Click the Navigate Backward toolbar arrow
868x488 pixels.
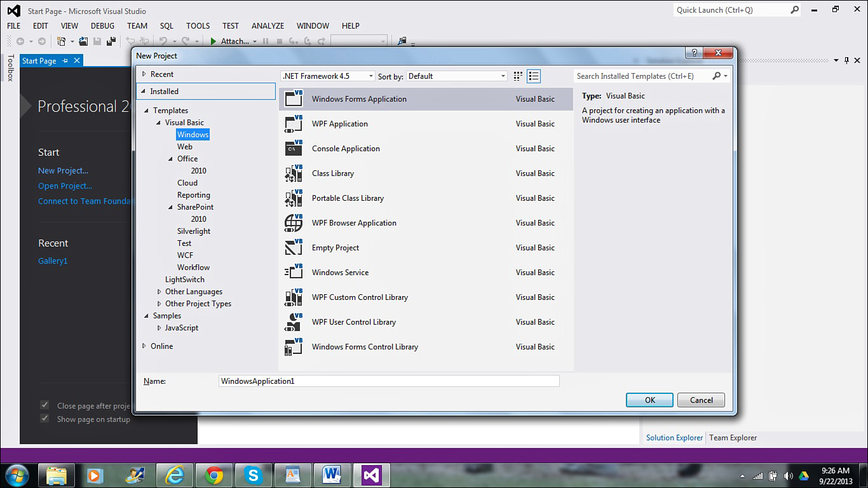[x=20, y=41]
